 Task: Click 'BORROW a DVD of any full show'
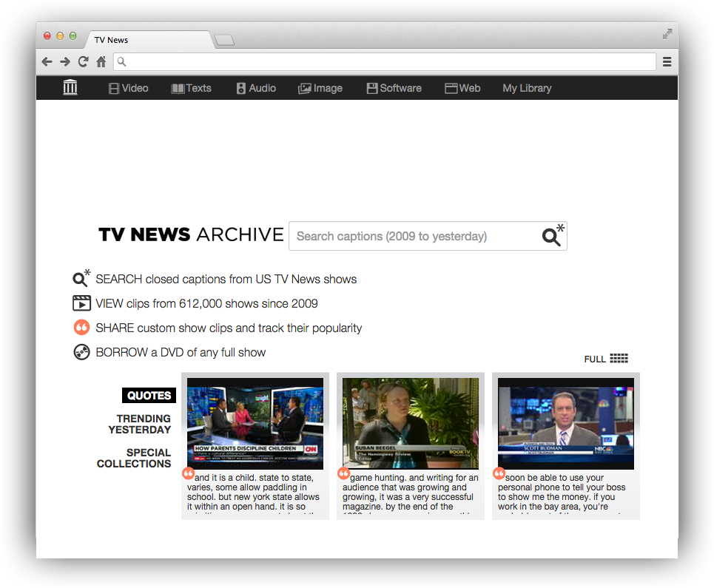click(181, 353)
